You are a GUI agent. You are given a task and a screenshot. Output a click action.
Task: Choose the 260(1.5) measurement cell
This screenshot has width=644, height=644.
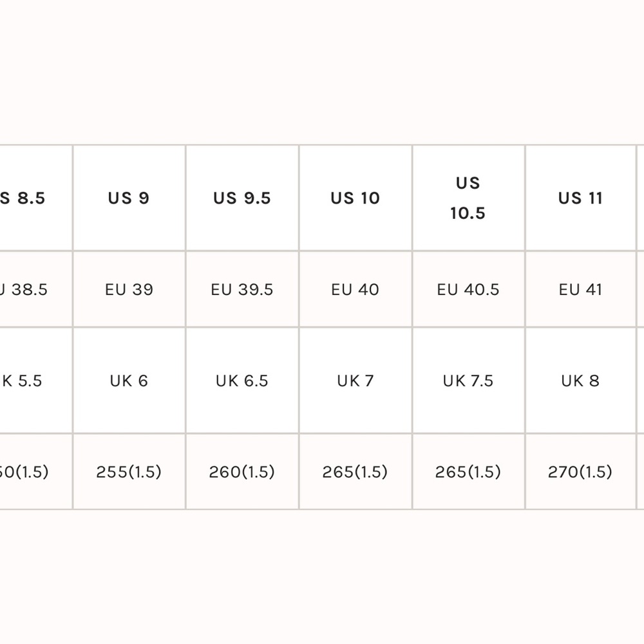click(x=242, y=472)
